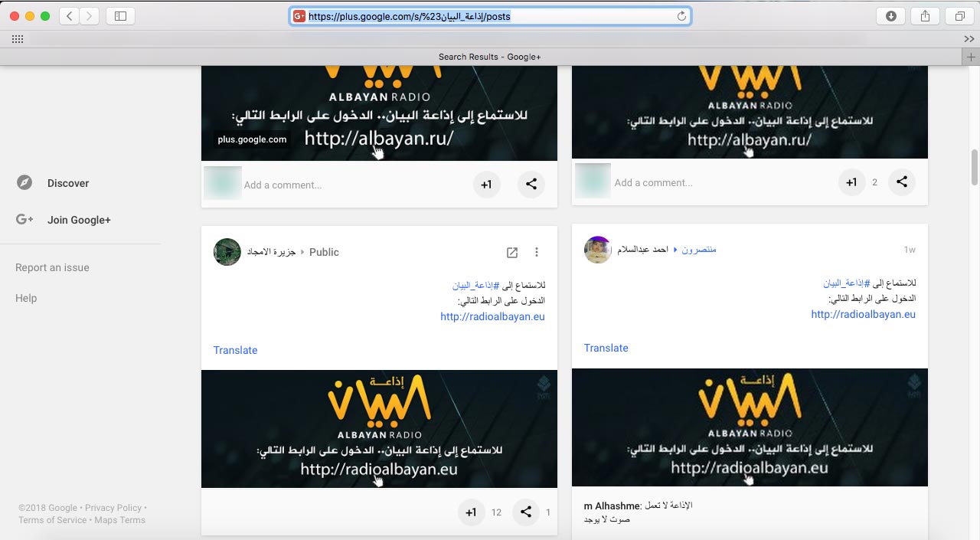Viewport: 980px width, 540px height.
Task: Open the three-dot post options menu
Action: tap(537, 252)
